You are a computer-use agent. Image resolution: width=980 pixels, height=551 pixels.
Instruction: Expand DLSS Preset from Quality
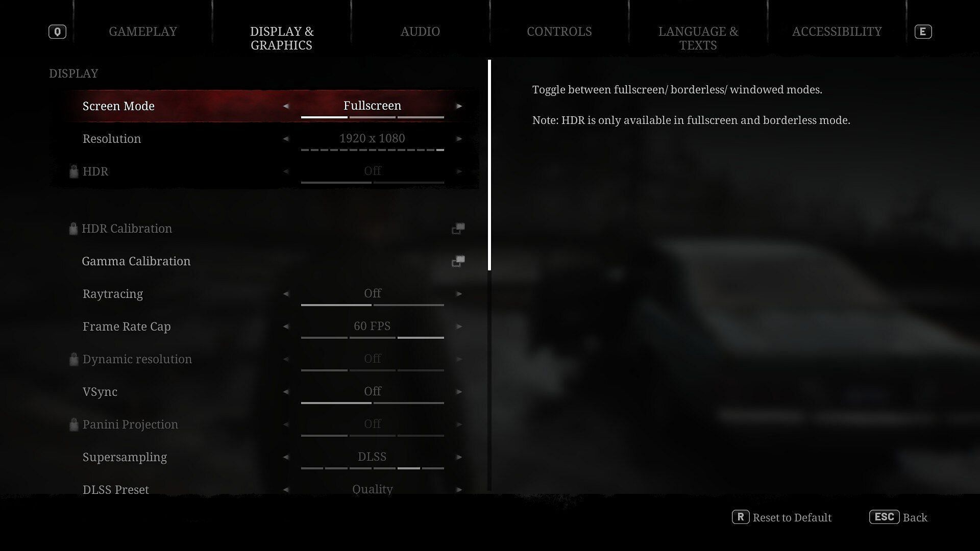458,489
